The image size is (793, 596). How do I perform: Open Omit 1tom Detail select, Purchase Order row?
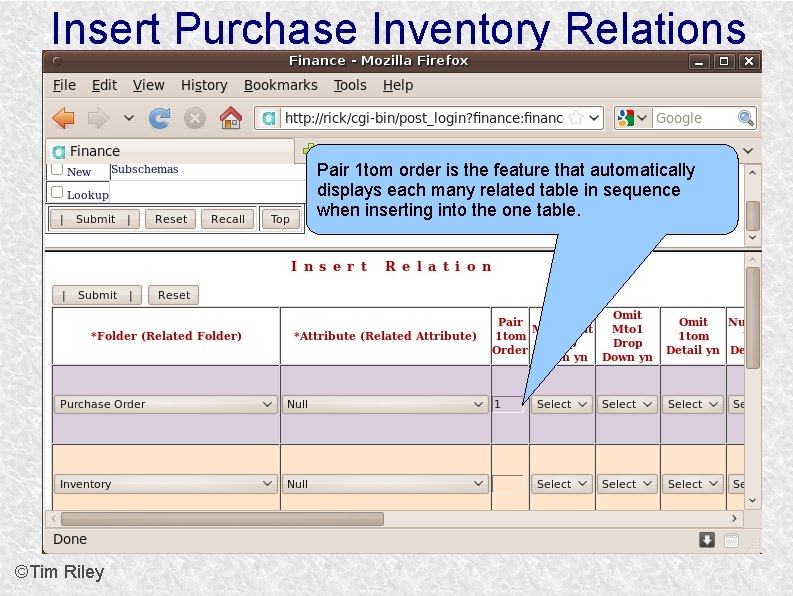[692, 404]
